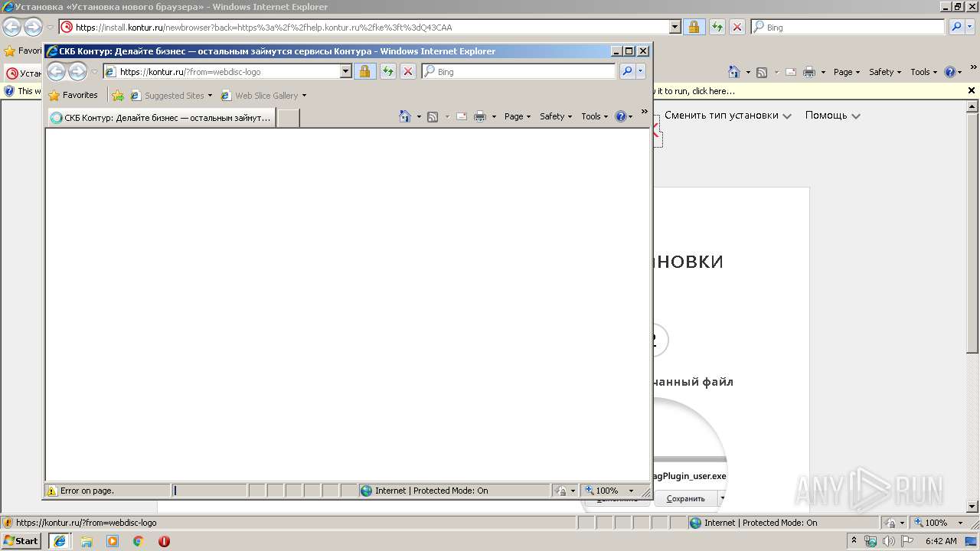The image size is (980, 551).
Task: Expand Suggested Sites dropdown
Action: pos(210,96)
